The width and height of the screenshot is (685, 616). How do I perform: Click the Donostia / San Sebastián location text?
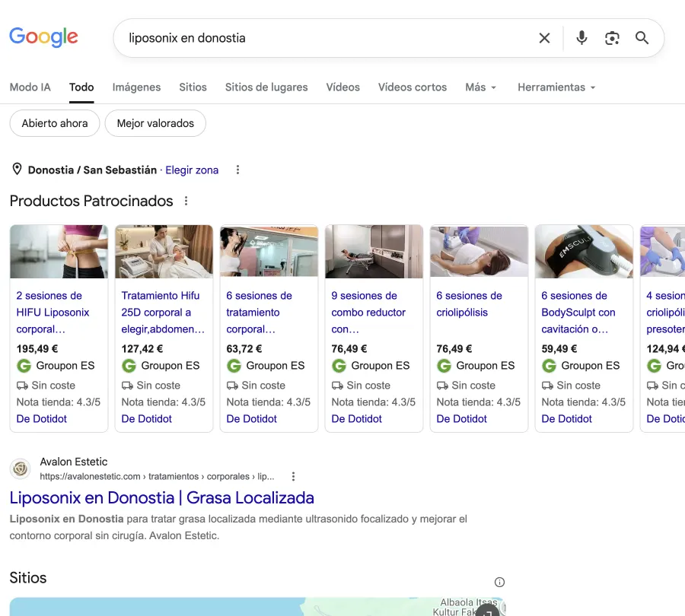click(x=92, y=170)
